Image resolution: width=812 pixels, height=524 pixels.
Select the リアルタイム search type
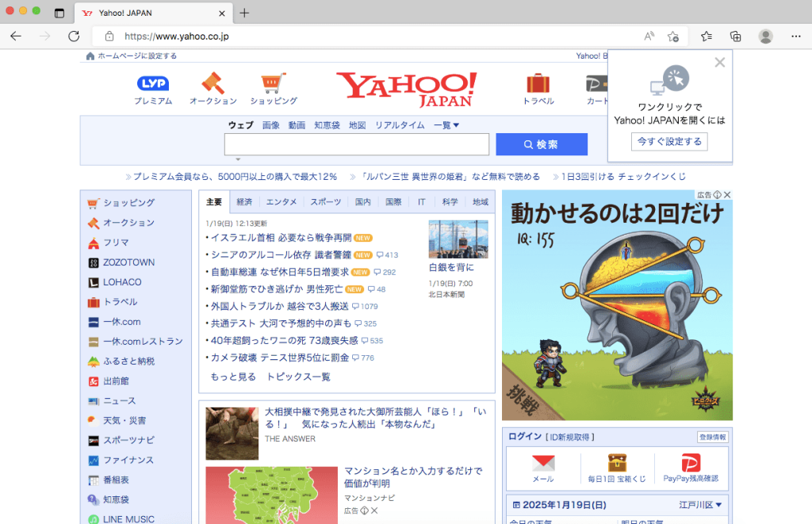[400, 124]
